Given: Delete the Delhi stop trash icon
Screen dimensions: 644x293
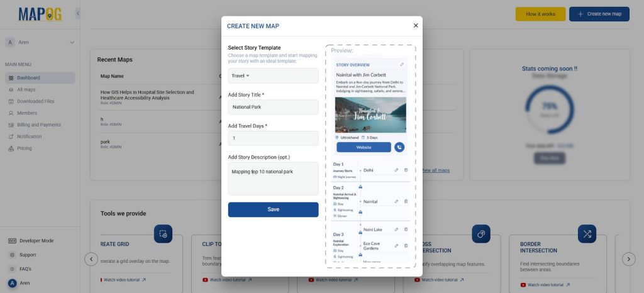Looking at the screenshot, I should (406, 170).
